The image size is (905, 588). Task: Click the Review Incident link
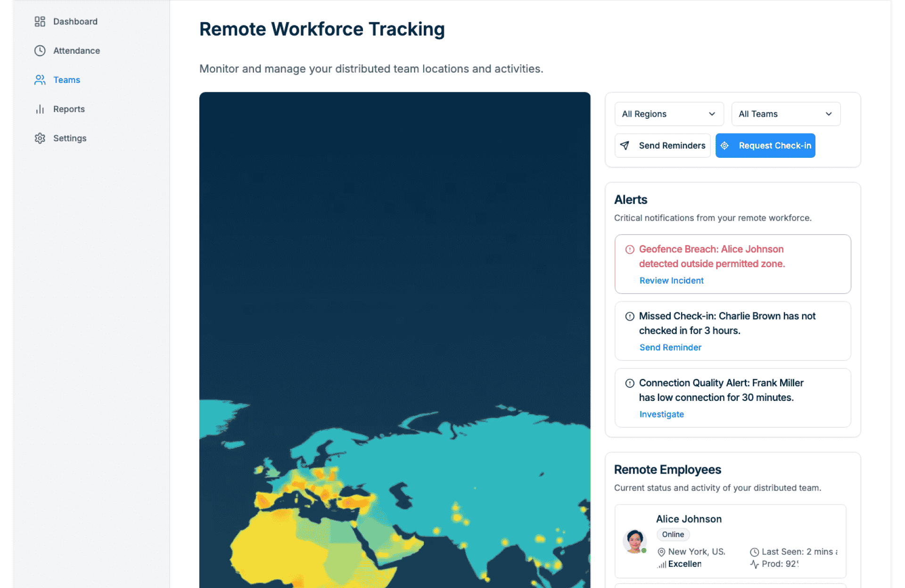pyautogui.click(x=671, y=281)
